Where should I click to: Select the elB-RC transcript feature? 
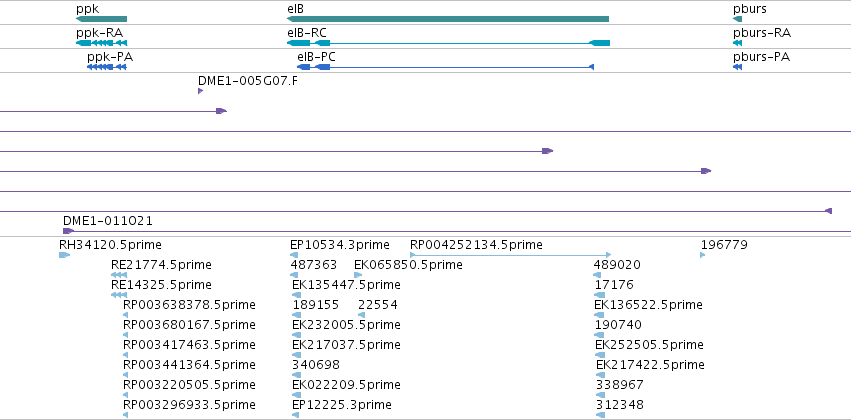[x=448, y=43]
